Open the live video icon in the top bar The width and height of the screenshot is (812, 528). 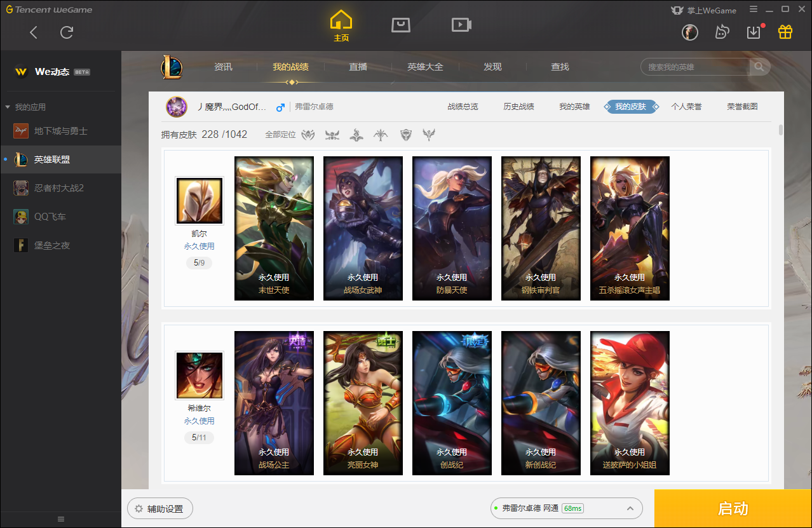(461, 25)
